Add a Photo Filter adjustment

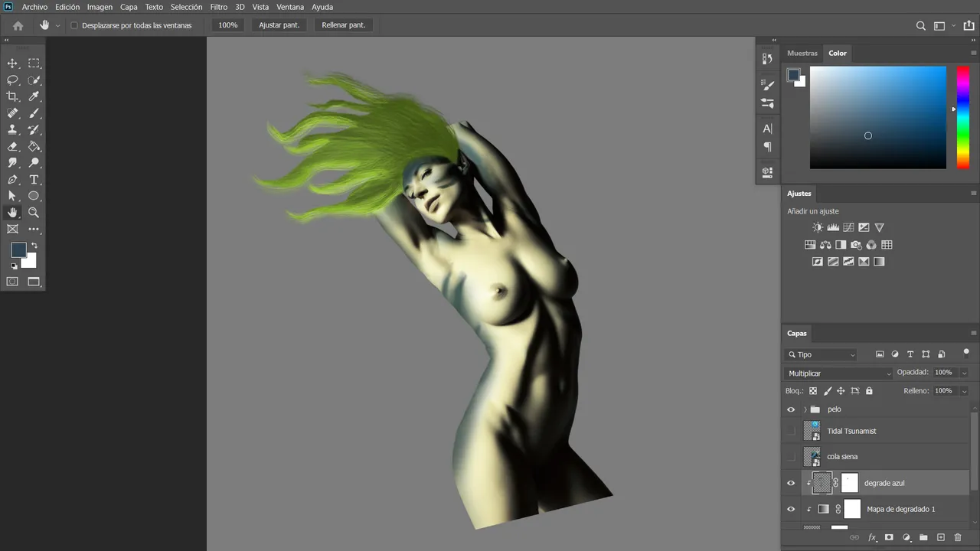(856, 245)
